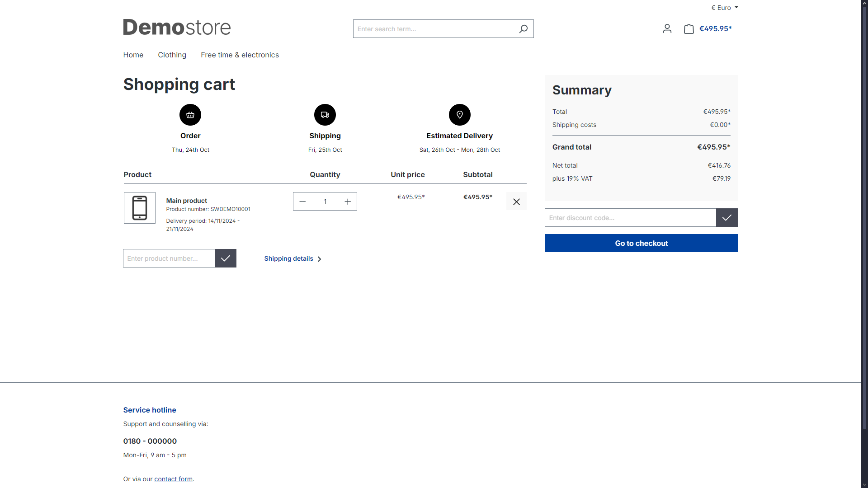Screen dimensions: 868x488
Task: Click the Service hotline heading
Action: (x=150, y=410)
